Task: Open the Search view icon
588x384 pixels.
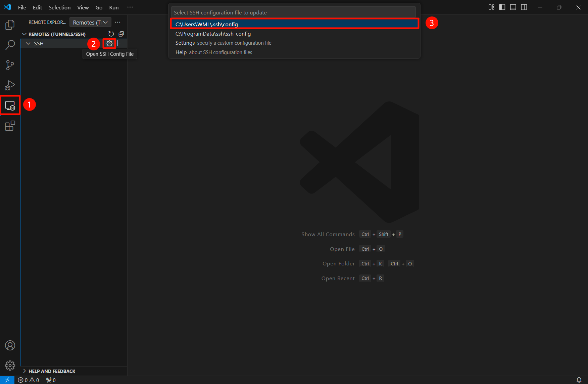Action: [x=10, y=45]
